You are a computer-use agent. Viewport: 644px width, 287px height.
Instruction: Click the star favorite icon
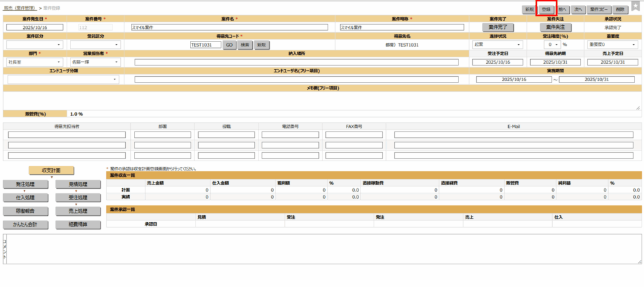click(x=636, y=7)
